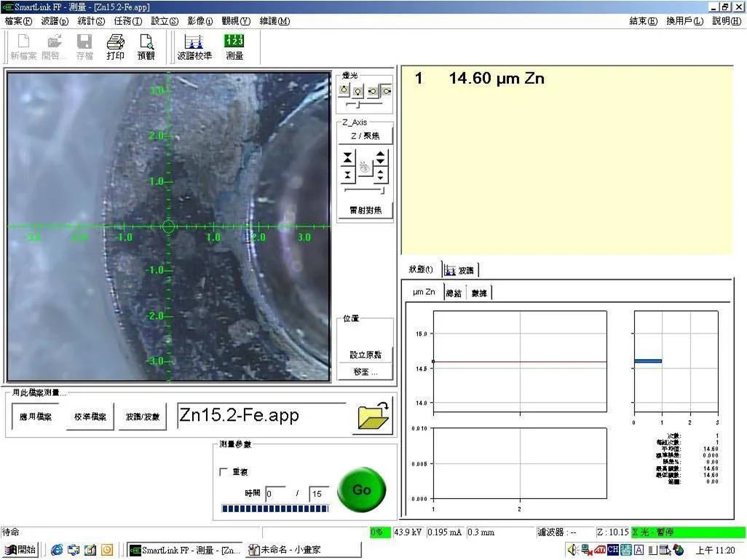Click the blue measurement time progress bar
This screenshot has width=747, height=560.
point(275,508)
